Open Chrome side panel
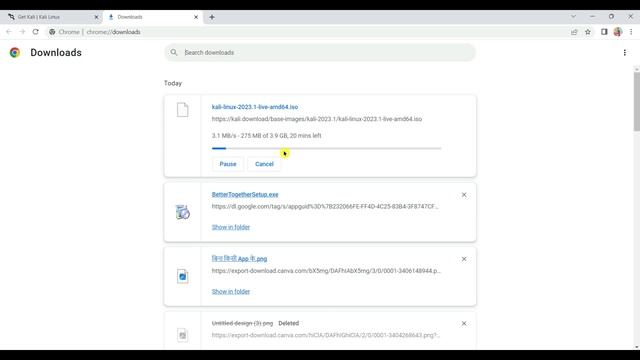 [604, 32]
